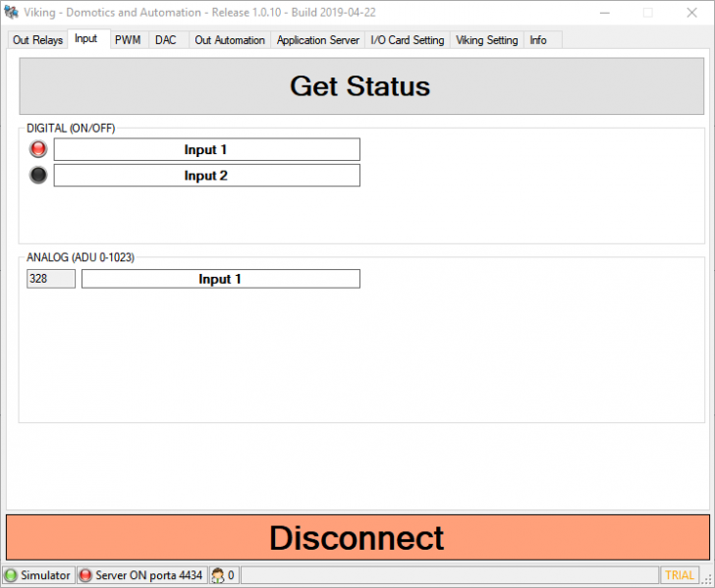
Task: Click the red LED for digital Input 1
Action: coord(38,149)
